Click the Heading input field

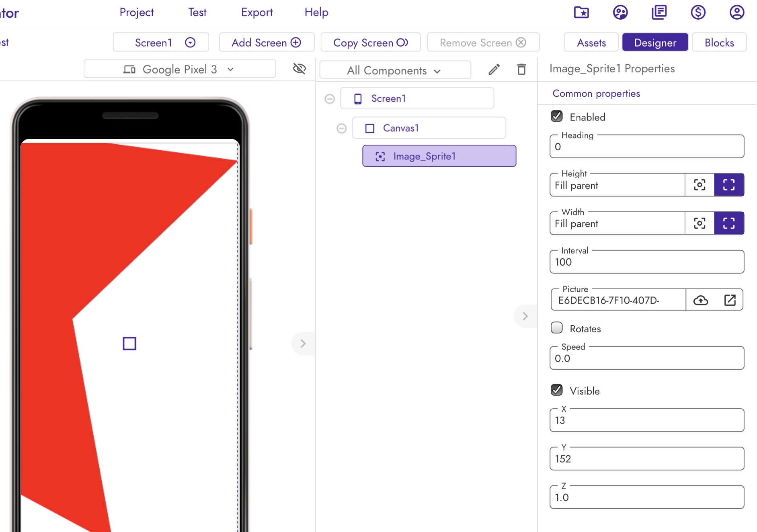pyautogui.click(x=647, y=147)
